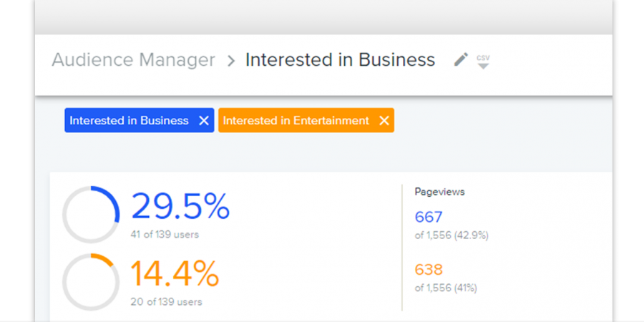Image resolution: width=644 pixels, height=322 pixels.
Task: Select the Interested in Business page title
Action: click(x=340, y=60)
